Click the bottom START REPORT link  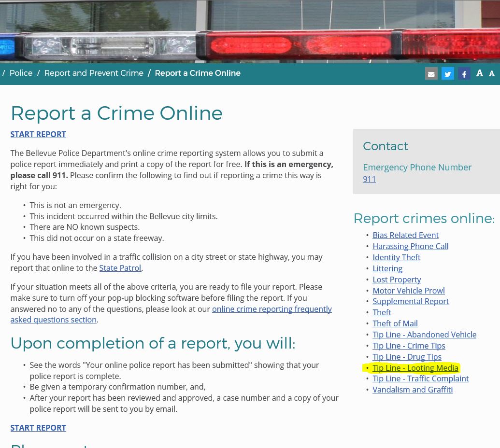coord(38,428)
